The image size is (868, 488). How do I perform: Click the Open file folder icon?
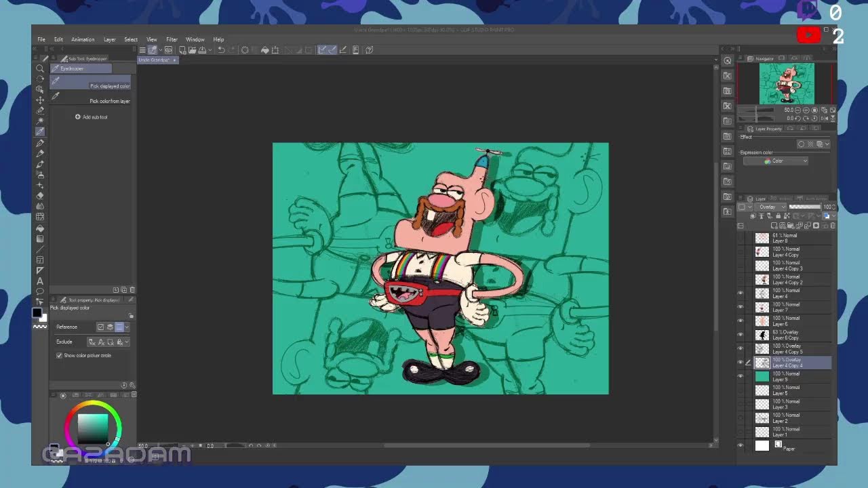tap(193, 50)
